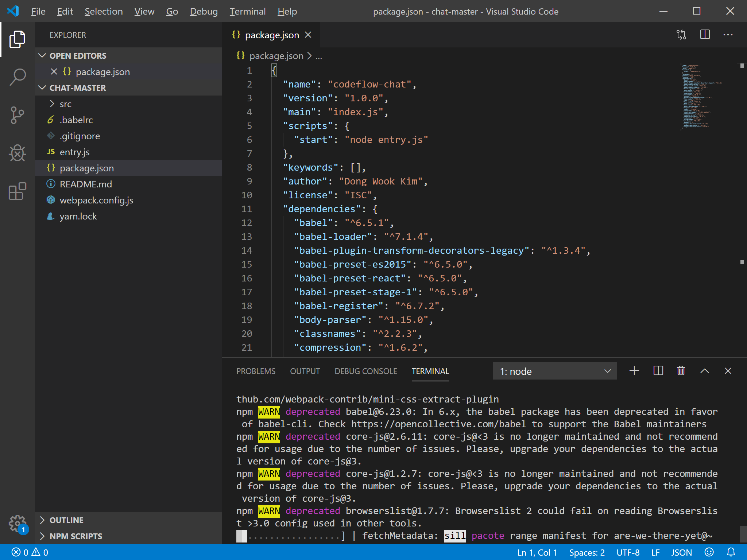Open the Help menu
The image size is (747, 560).
point(287,11)
